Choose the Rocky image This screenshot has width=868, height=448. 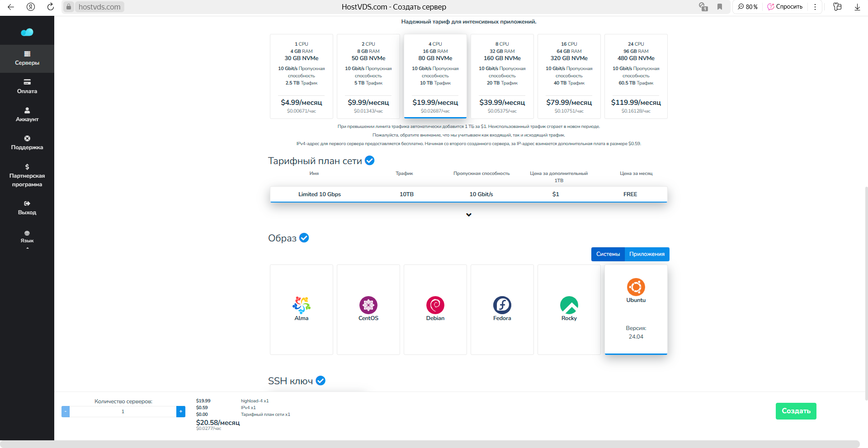(569, 310)
